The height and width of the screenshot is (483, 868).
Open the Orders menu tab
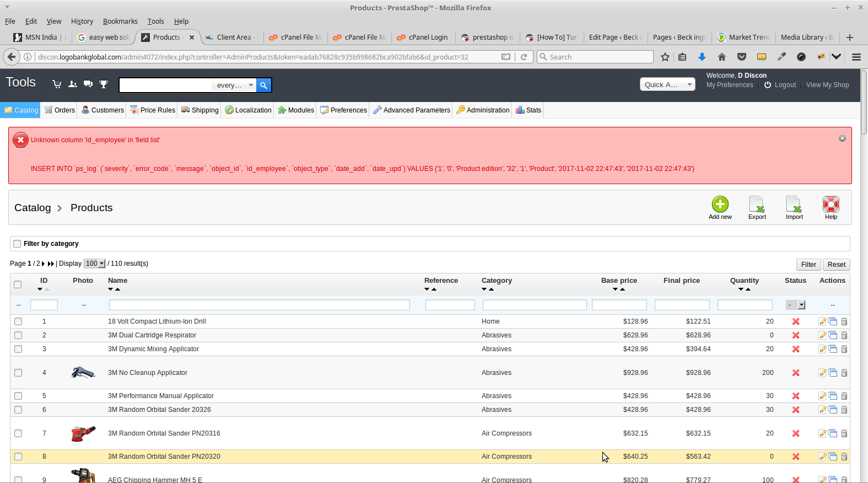tap(60, 110)
